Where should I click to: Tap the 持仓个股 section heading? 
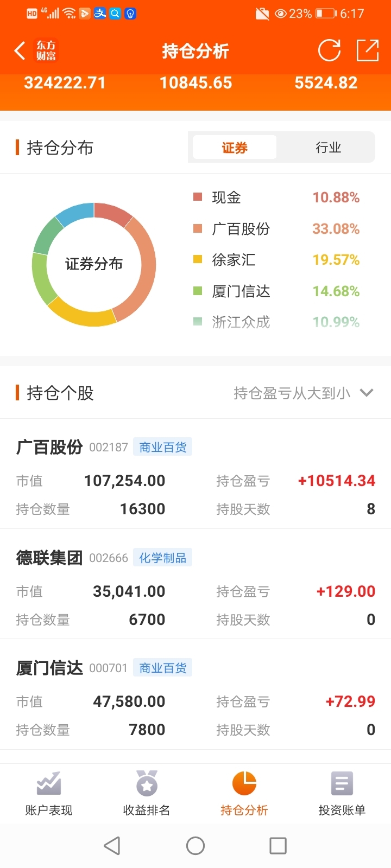[60, 393]
